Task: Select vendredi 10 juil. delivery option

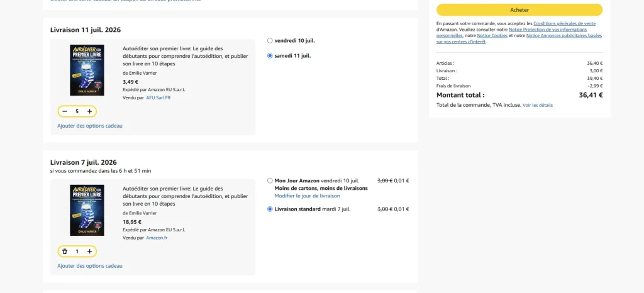Action: (x=270, y=41)
